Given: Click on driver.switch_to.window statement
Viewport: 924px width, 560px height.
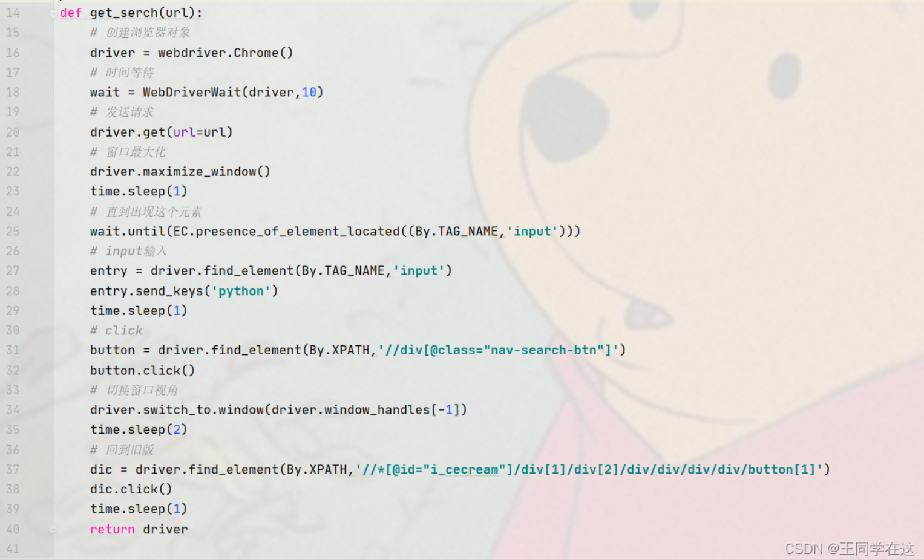Looking at the screenshot, I should pos(278,410).
